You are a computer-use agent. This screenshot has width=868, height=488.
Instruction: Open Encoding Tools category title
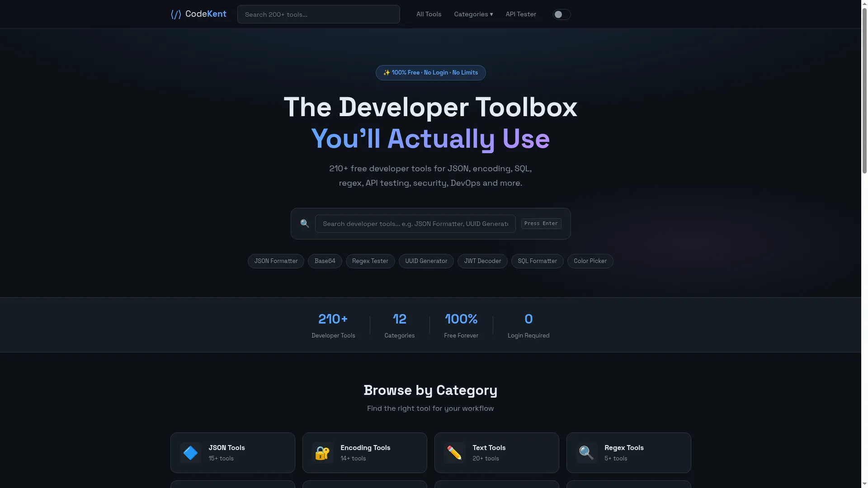pos(365,448)
